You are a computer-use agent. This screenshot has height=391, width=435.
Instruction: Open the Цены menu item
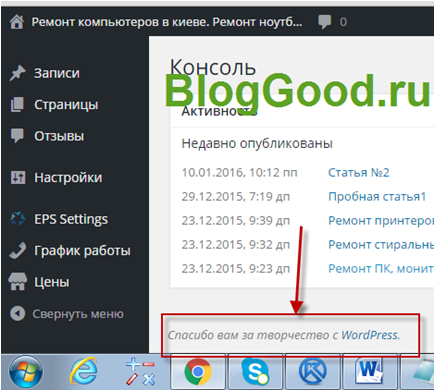coord(52,282)
